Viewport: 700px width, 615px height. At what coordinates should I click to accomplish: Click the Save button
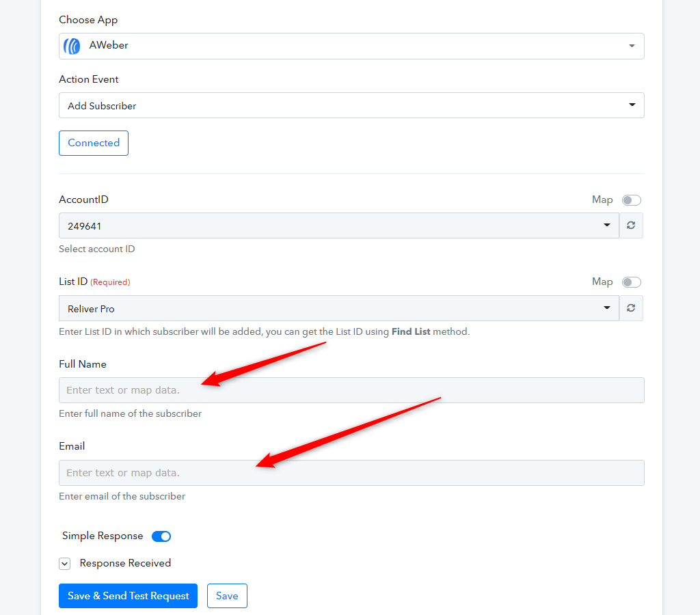click(x=227, y=596)
